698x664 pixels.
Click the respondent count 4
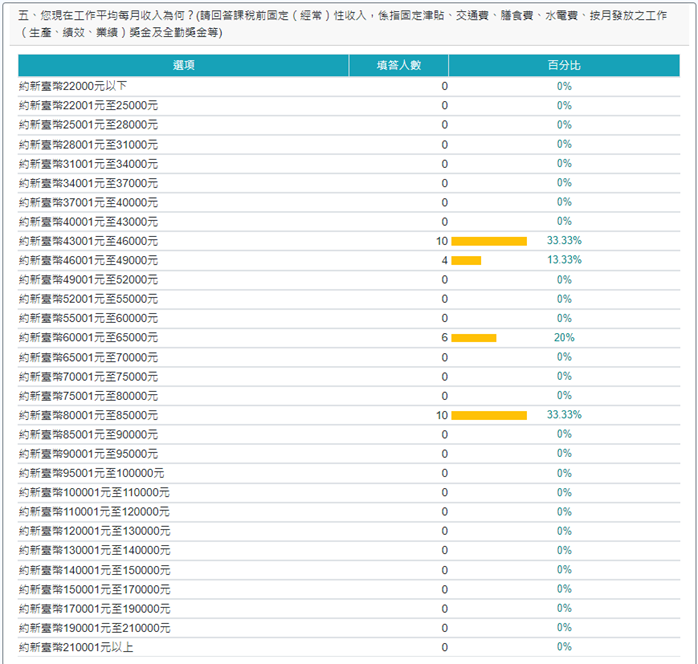444,260
